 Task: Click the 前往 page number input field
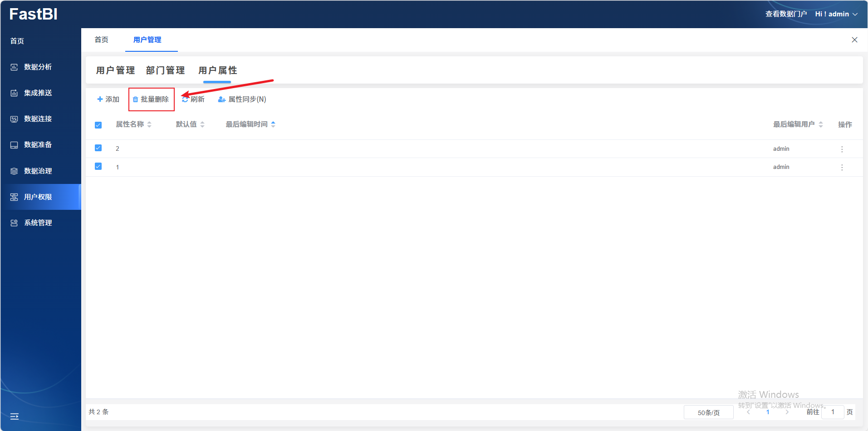(x=833, y=412)
